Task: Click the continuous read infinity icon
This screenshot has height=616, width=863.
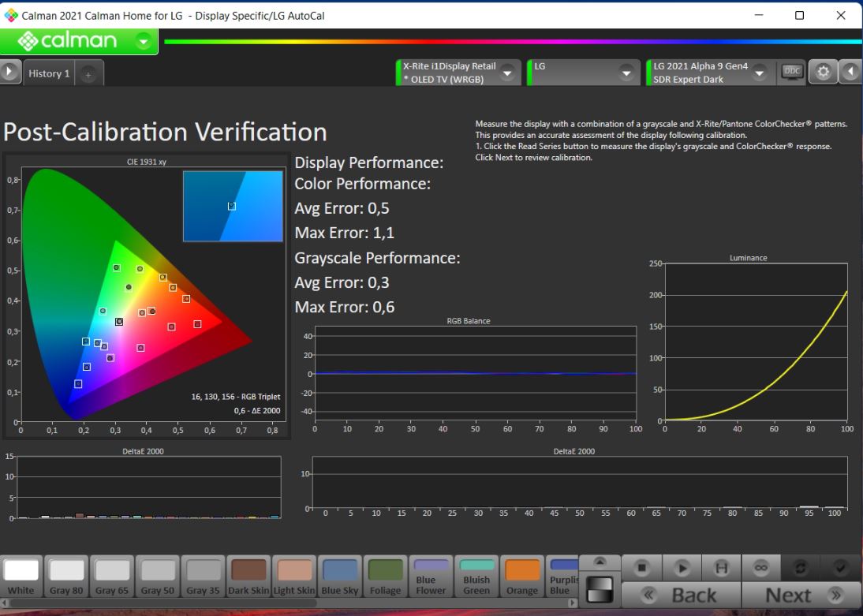Action: (x=760, y=568)
